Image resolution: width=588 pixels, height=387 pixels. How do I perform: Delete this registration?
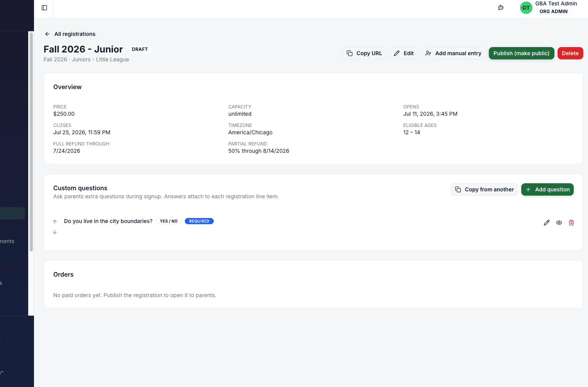(x=570, y=53)
